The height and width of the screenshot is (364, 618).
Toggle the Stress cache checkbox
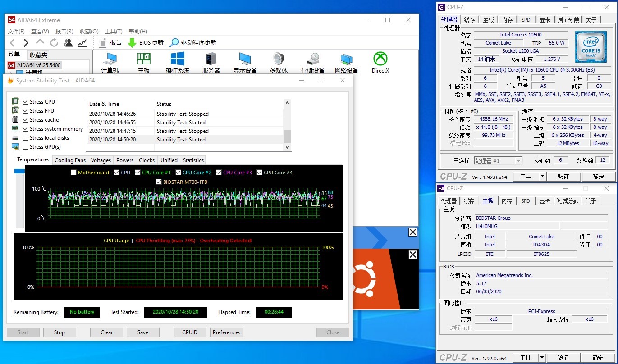25,120
